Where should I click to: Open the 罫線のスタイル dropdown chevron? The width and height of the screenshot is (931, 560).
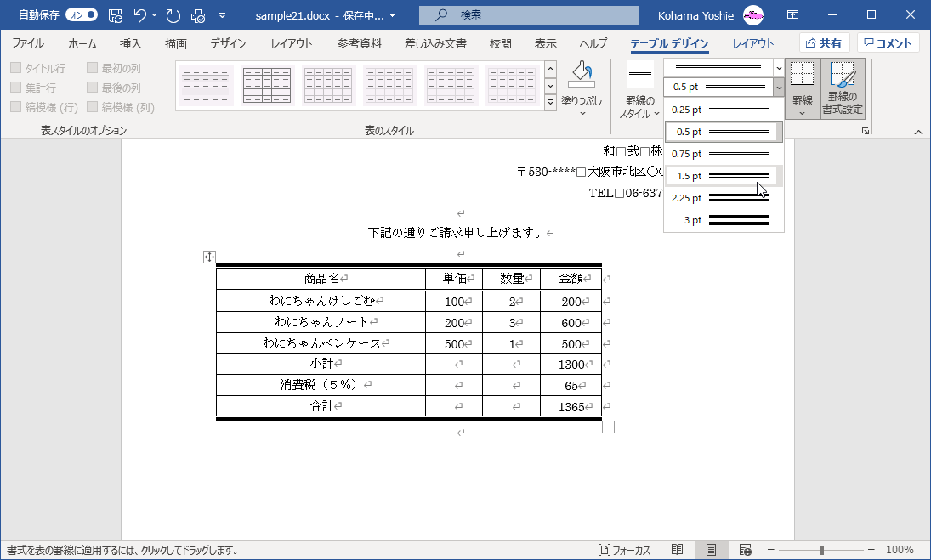click(656, 113)
